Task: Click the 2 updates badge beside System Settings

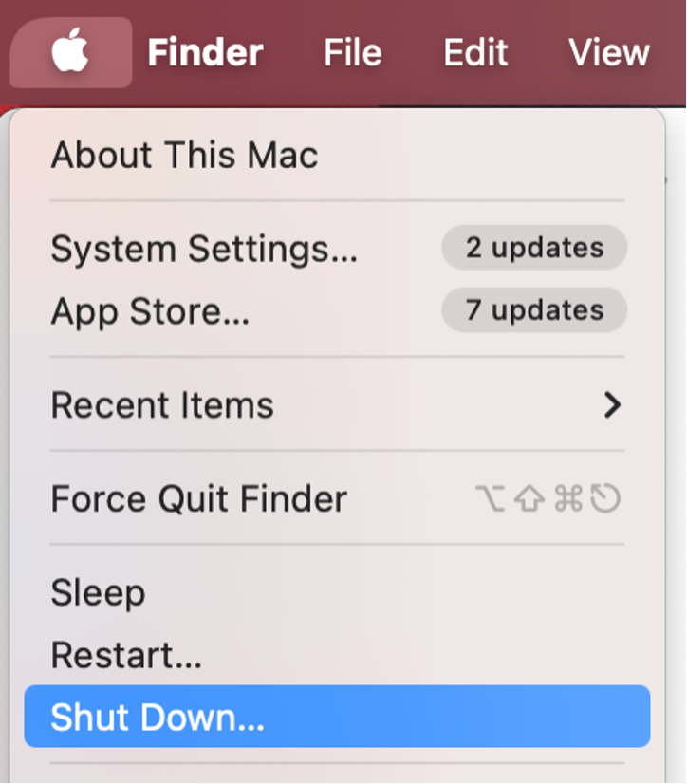Action: [534, 248]
